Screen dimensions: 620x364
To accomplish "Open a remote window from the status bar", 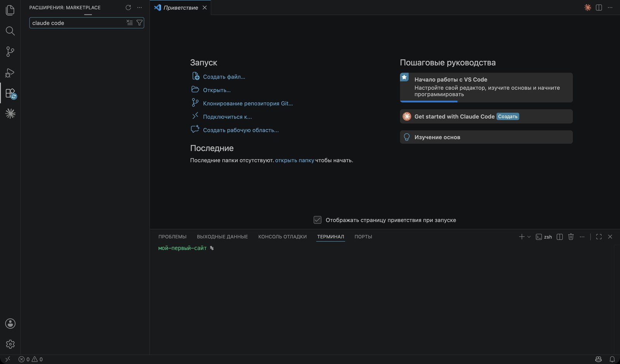I will tap(7, 359).
